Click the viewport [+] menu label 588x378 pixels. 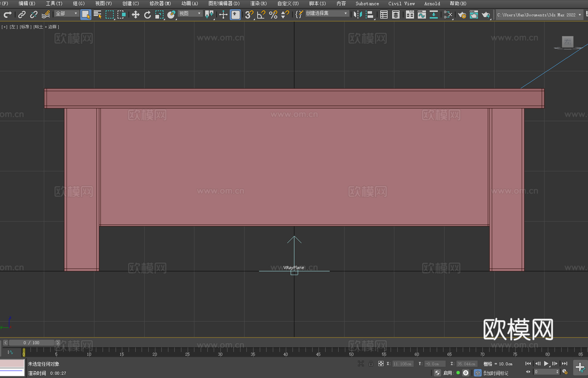click(4, 27)
